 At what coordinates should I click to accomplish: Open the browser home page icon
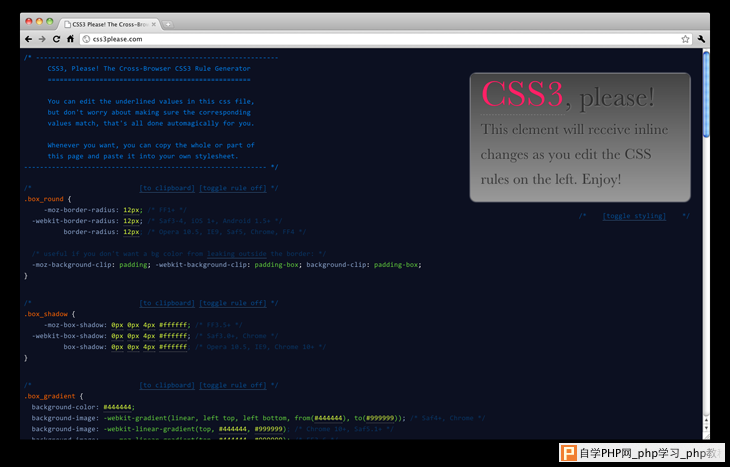click(70, 39)
